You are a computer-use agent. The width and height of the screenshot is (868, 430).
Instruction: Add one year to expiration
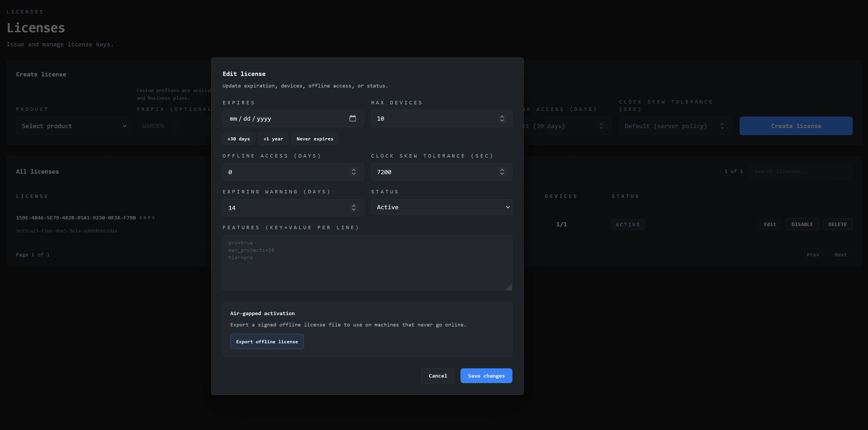point(273,138)
